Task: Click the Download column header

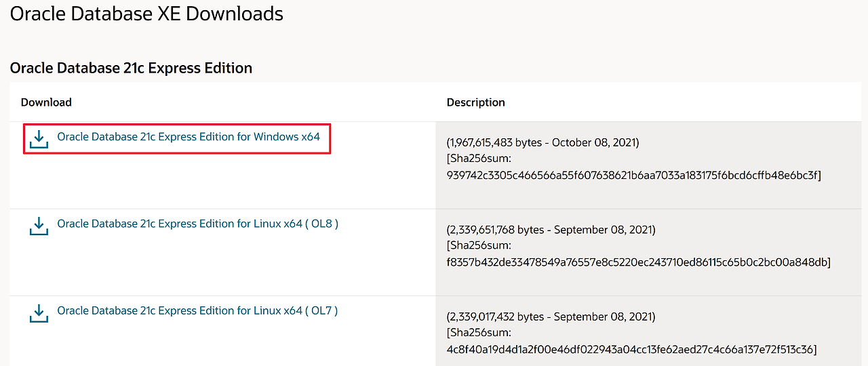Action: (x=46, y=102)
